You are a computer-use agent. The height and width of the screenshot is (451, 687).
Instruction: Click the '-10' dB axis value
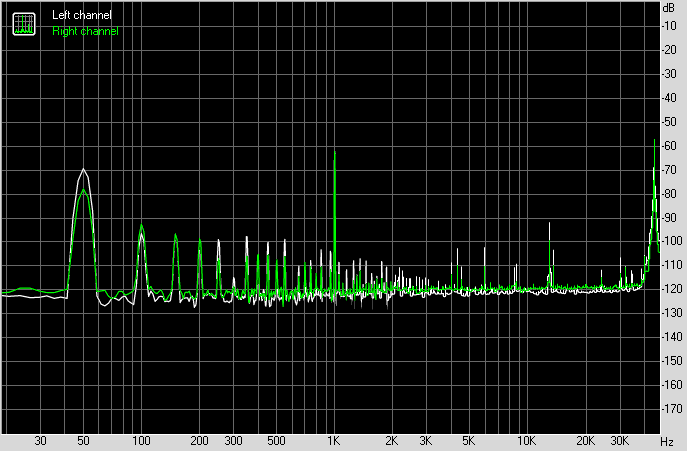click(669, 26)
